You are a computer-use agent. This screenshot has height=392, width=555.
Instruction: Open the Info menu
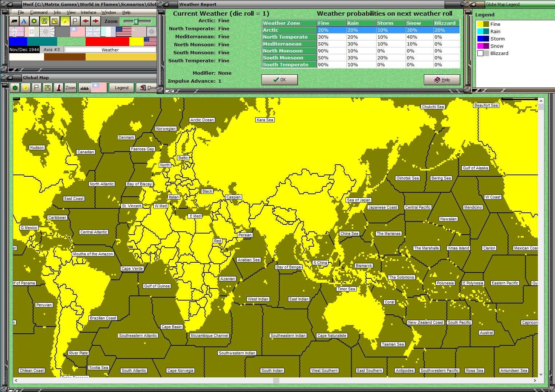point(57,12)
